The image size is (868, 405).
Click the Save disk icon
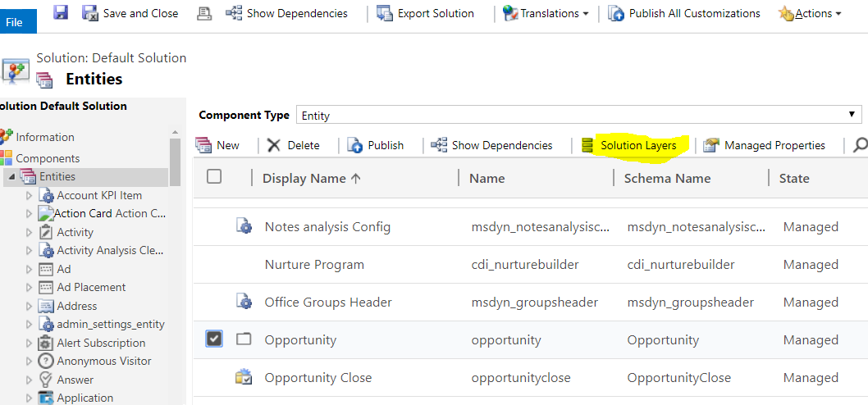60,13
